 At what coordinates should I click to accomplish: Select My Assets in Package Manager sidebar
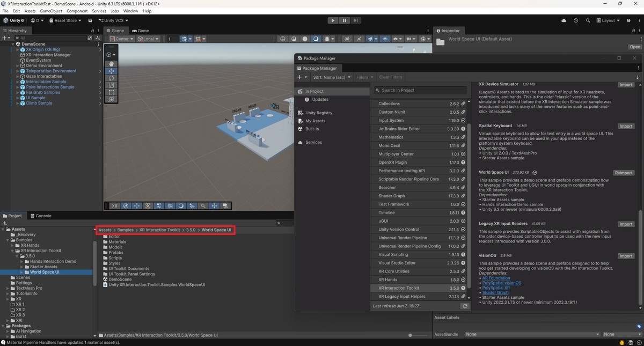(x=315, y=121)
